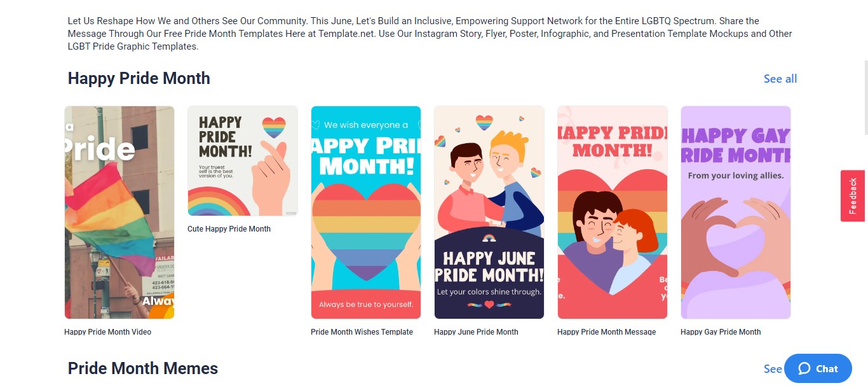Click the Happy Pride Month section heading
The height and width of the screenshot is (390, 868).
tap(139, 78)
